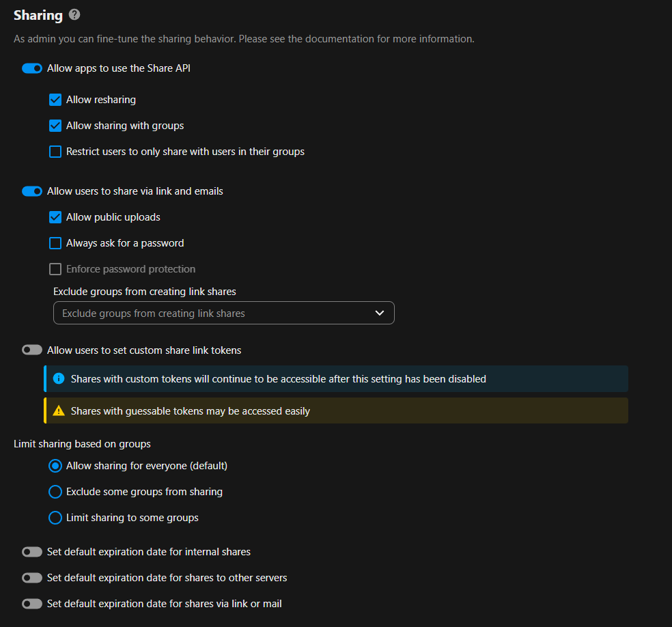Viewport: 672px width, 627px height.
Task: Click the Sharing help question mark icon
Action: point(75,15)
